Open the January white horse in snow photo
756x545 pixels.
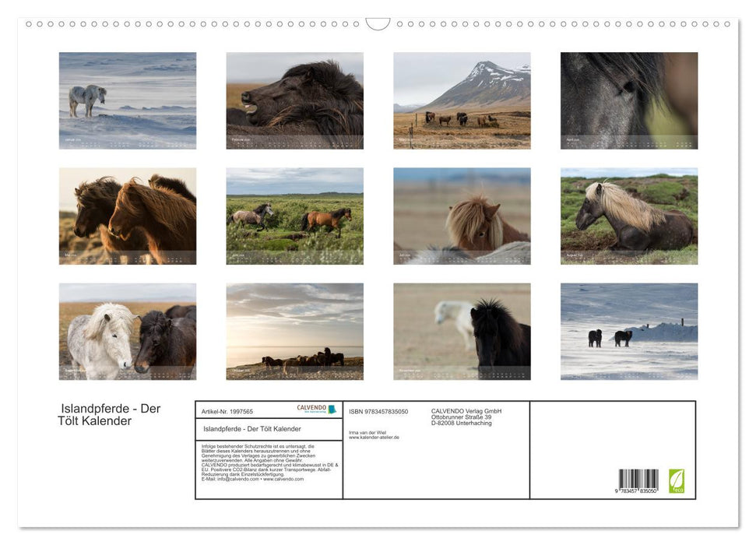pos(128,100)
